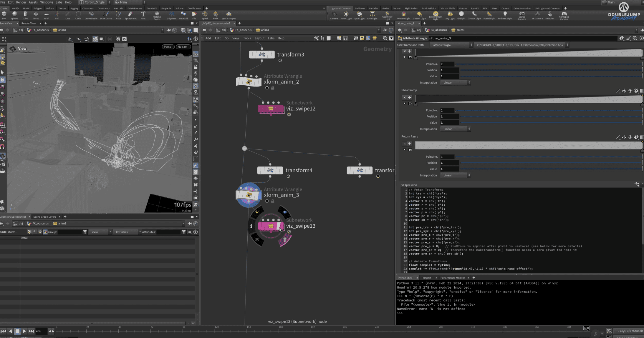Switch to the Render View tab
Screen dimensions: 644x338
pos(28,23)
